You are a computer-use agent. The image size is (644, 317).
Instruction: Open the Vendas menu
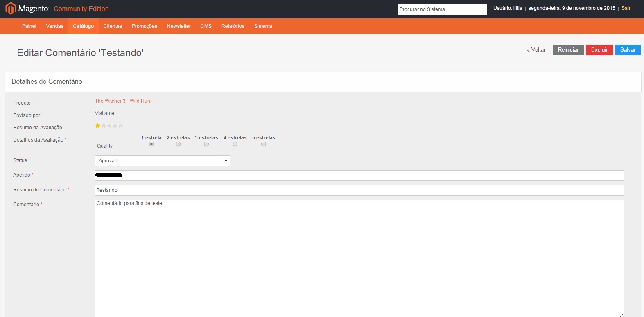(x=55, y=26)
